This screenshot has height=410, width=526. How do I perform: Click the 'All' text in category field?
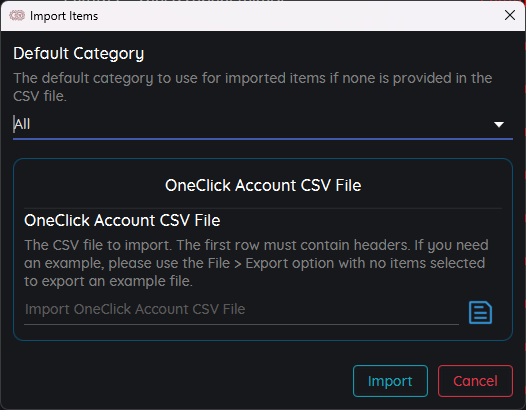tap(22, 124)
